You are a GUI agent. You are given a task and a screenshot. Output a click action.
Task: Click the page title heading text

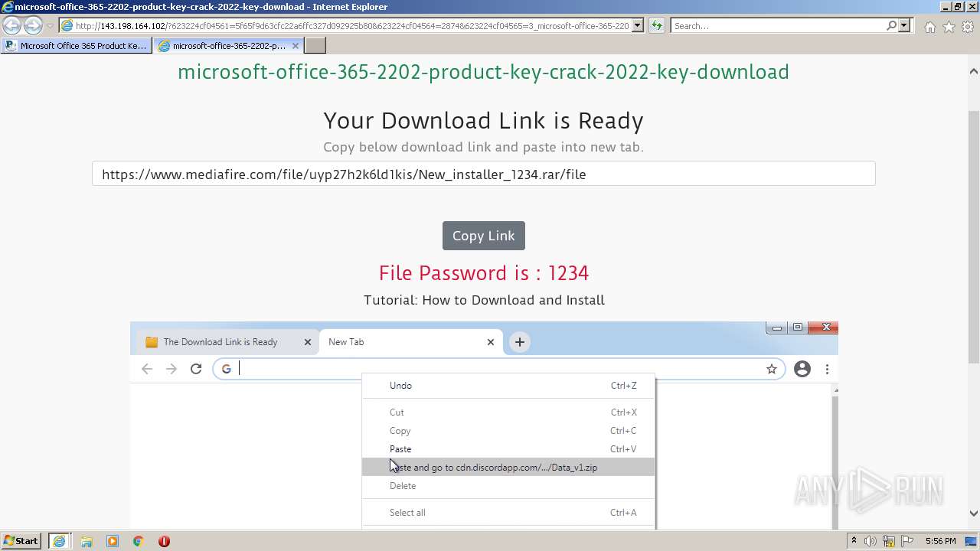coord(483,72)
